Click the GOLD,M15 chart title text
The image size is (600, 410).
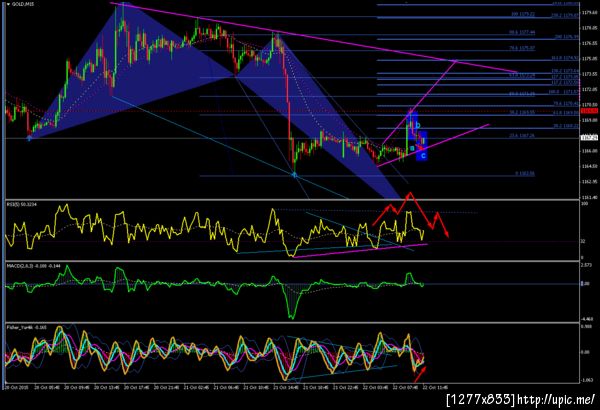(x=23, y=4)
